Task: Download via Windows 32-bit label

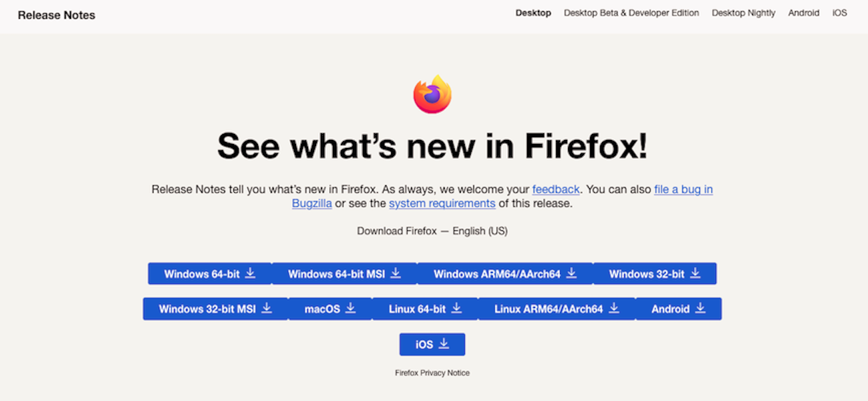Action: [647, 274]
